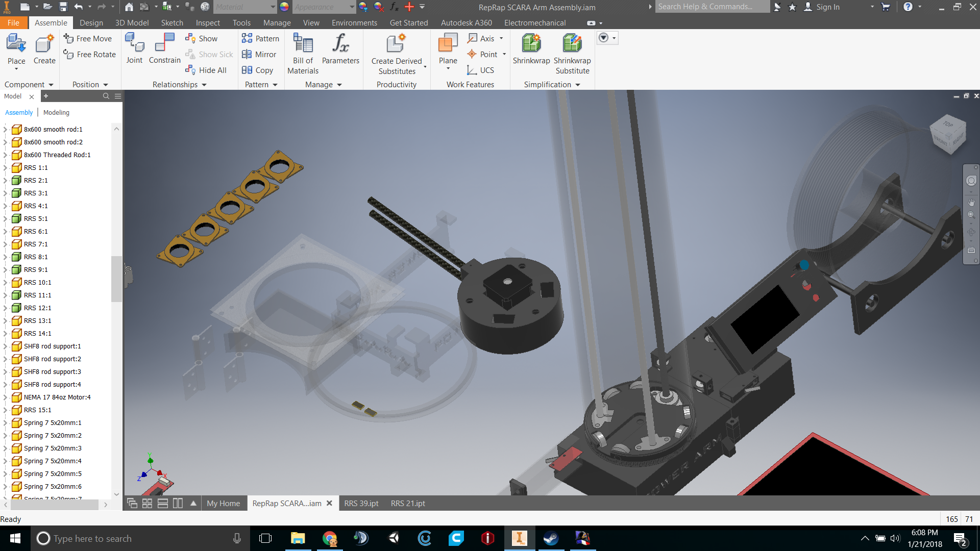Switch to the RRS 39.ipt tab
The width and height of the screenshot is (980, 551).
pos(361,503)
